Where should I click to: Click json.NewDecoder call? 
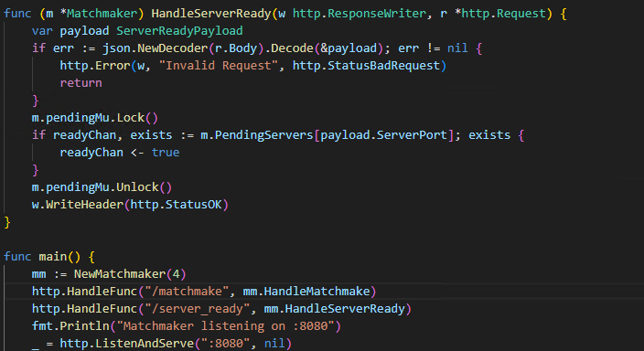coord(156,48)
